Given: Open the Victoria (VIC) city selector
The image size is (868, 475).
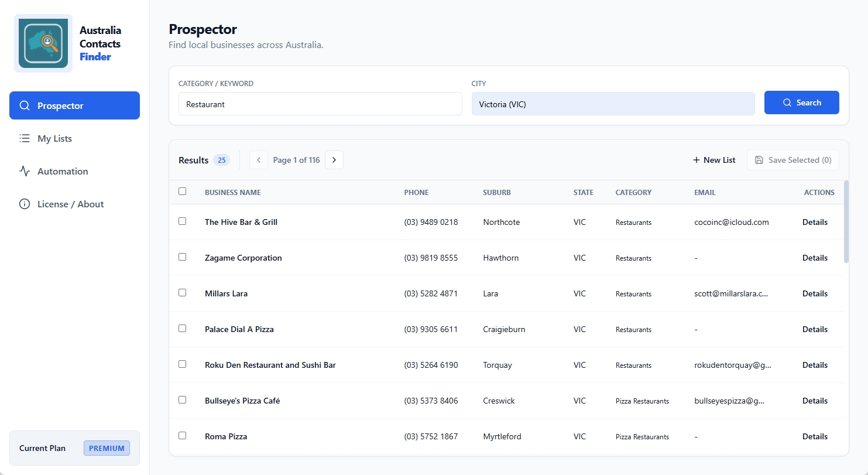Looking at the screenshot, I should (613, 104).
